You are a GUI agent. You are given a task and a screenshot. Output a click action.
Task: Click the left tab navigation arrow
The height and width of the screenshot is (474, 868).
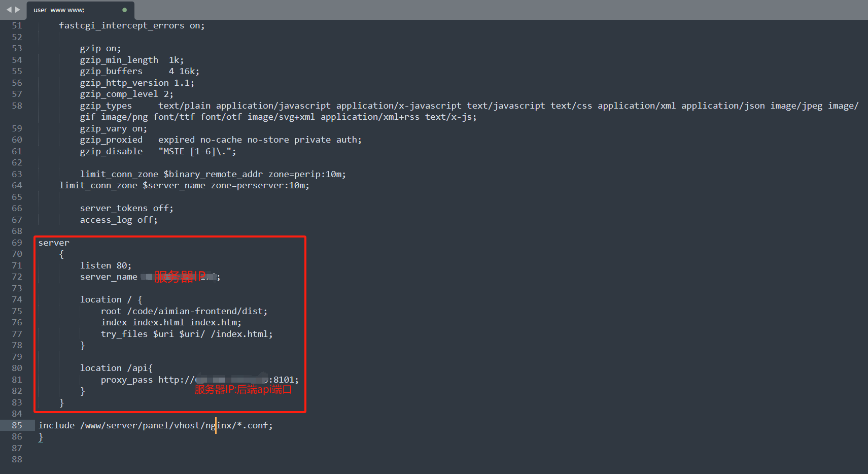point(9,10)
